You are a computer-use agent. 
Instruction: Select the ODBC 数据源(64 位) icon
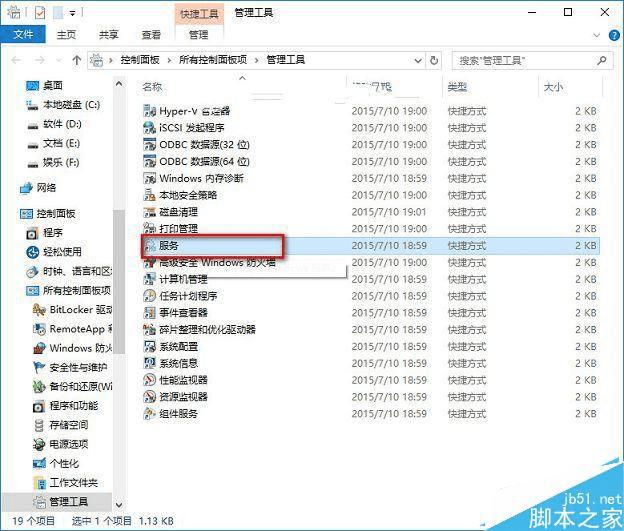pos(149,161)
